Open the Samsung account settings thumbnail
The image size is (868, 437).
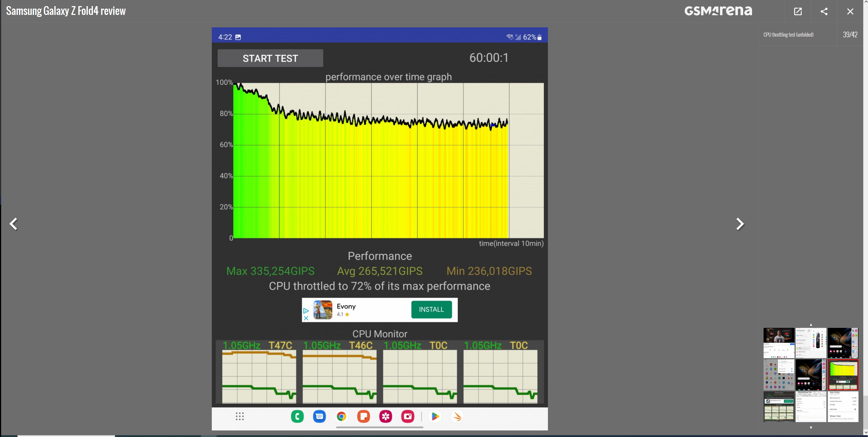(x=811, y=343)
